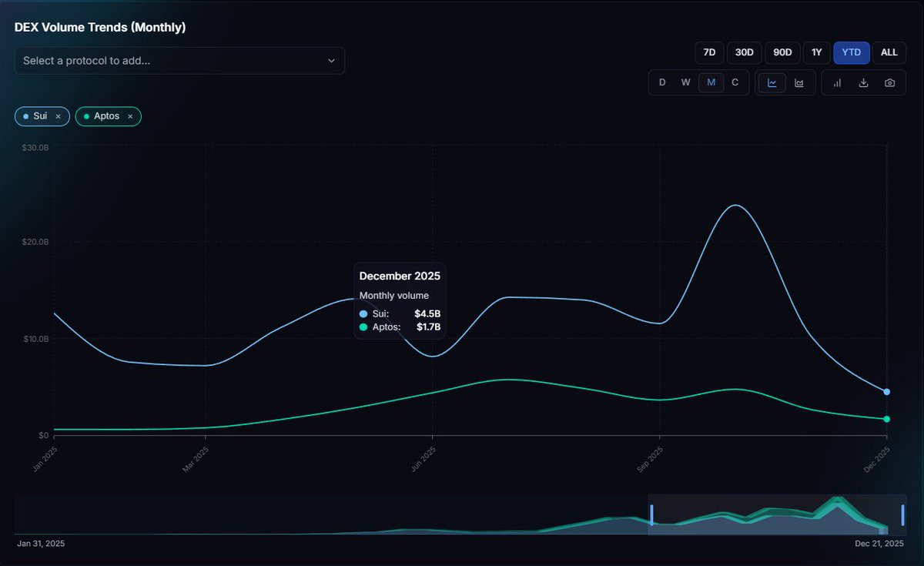
Task: Click the right range slider handle
Action: 903,515
